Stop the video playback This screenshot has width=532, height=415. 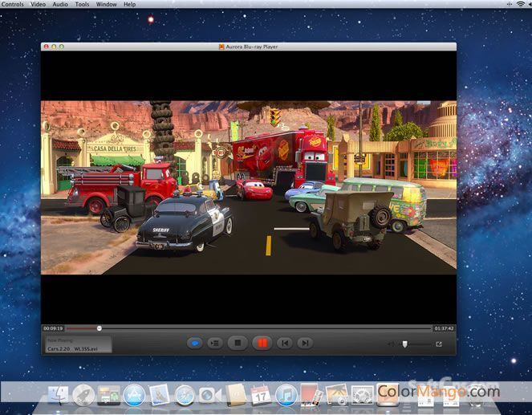tap(237, 343)
